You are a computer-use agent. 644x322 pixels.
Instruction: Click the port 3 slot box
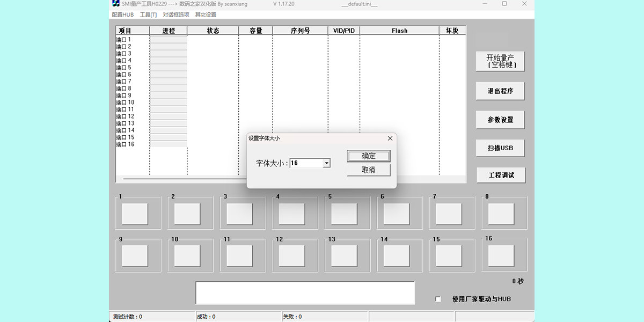(x=239, y=214)
